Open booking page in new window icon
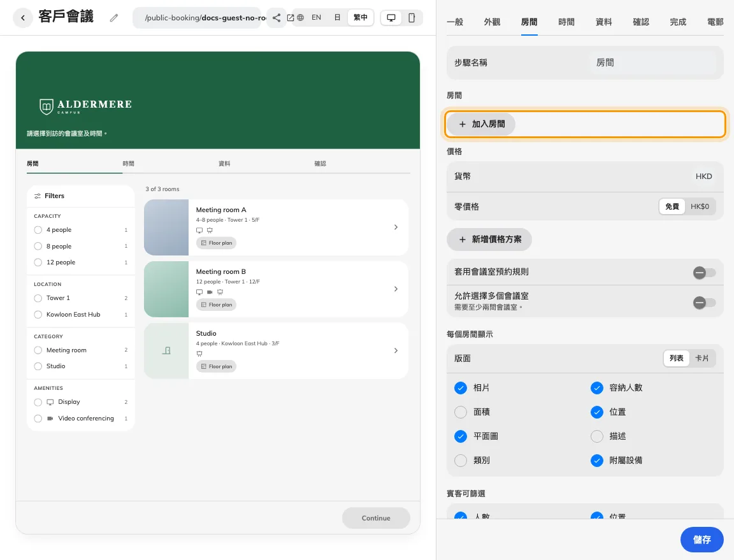 [x=291, y=18]
